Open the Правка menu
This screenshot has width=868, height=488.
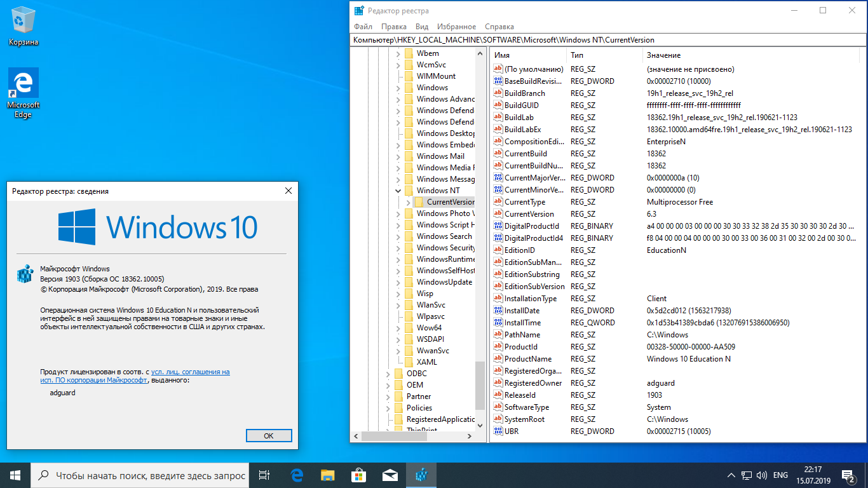(x=394, y=27)
